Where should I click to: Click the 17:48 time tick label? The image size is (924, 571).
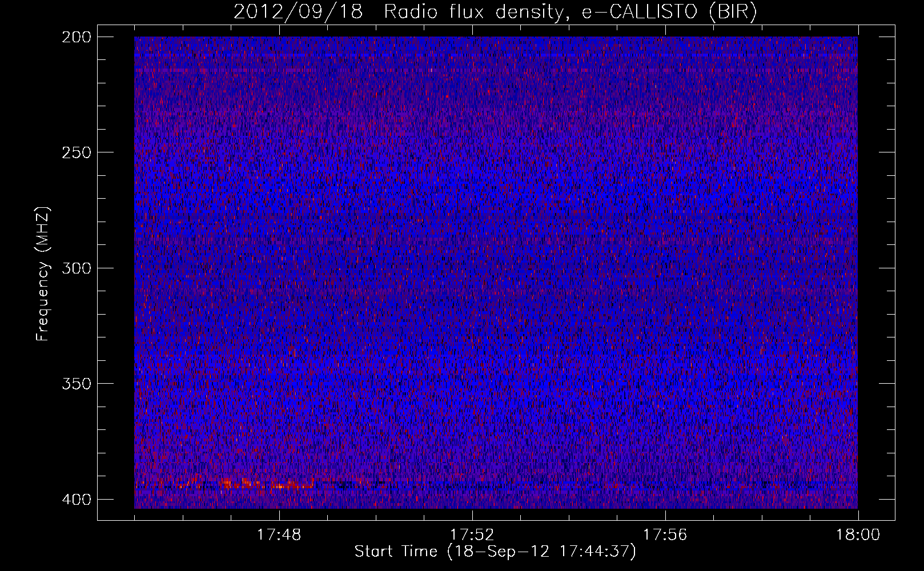[279, 535]
